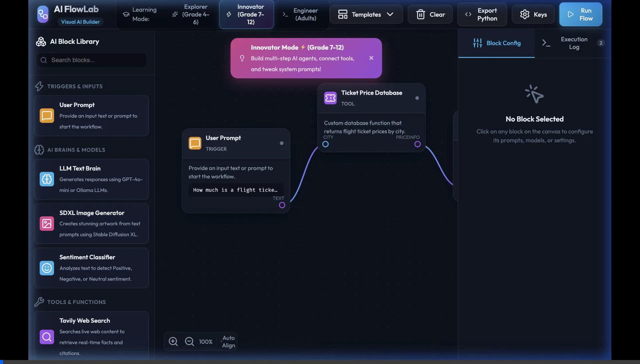The height and width of the screenshot is (364, 640).
Task: Click Auto Align button
Action: pyautogui.click(x=228, y=342)
